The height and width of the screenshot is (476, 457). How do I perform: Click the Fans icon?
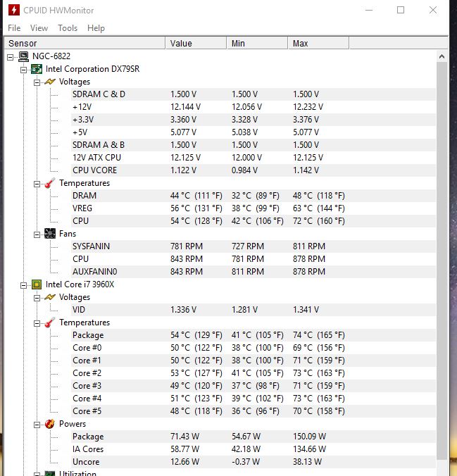point(50,234)
